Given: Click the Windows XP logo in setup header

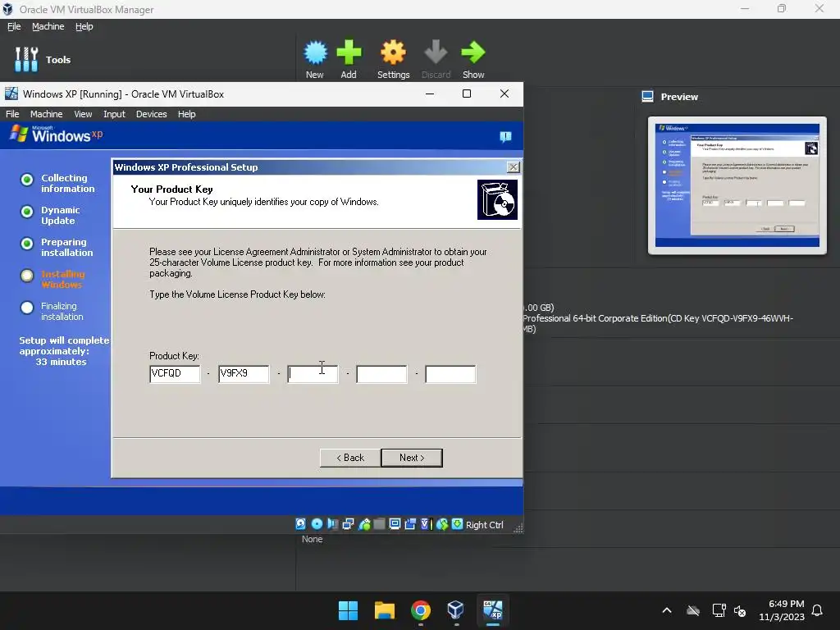Looking at the screenshot, I should (57, 134).
